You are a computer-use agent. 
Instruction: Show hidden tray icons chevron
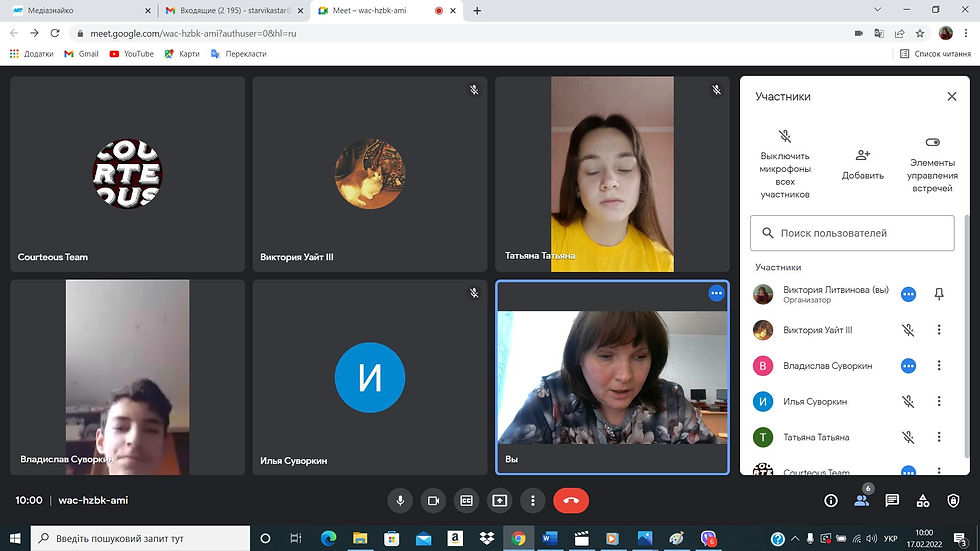pos(795,538)
